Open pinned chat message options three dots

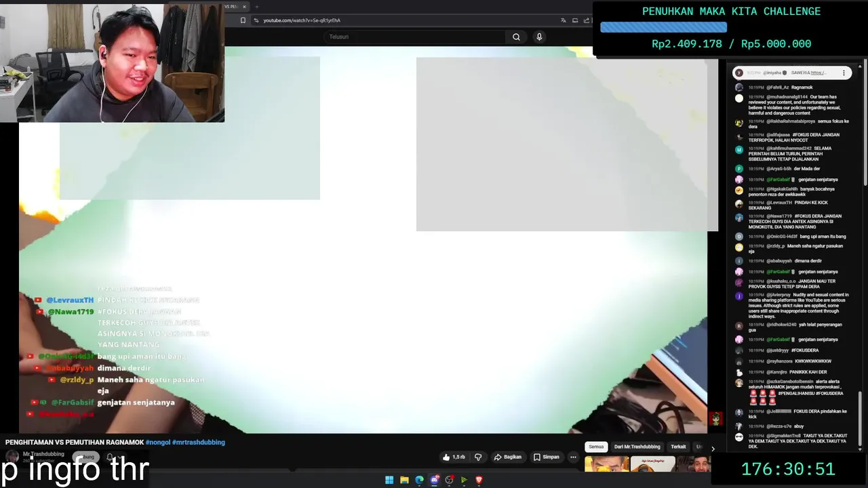tap(844, 73)
